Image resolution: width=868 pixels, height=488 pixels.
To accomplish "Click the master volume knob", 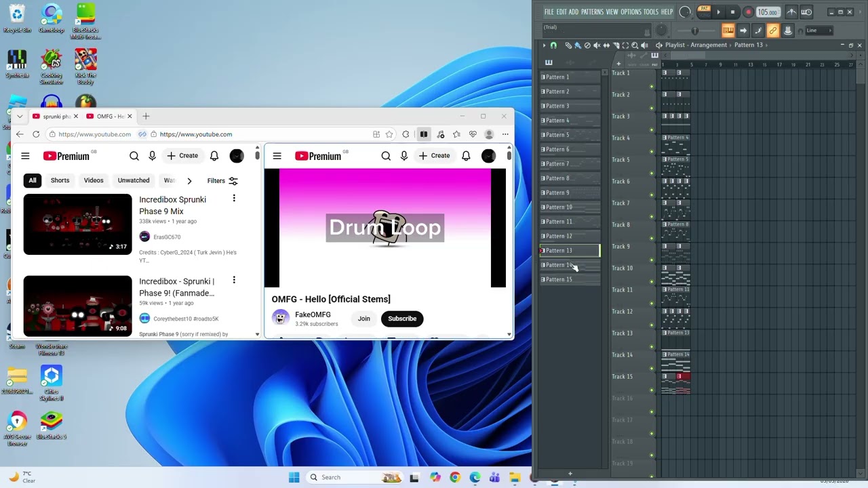I will pos(685,12).
